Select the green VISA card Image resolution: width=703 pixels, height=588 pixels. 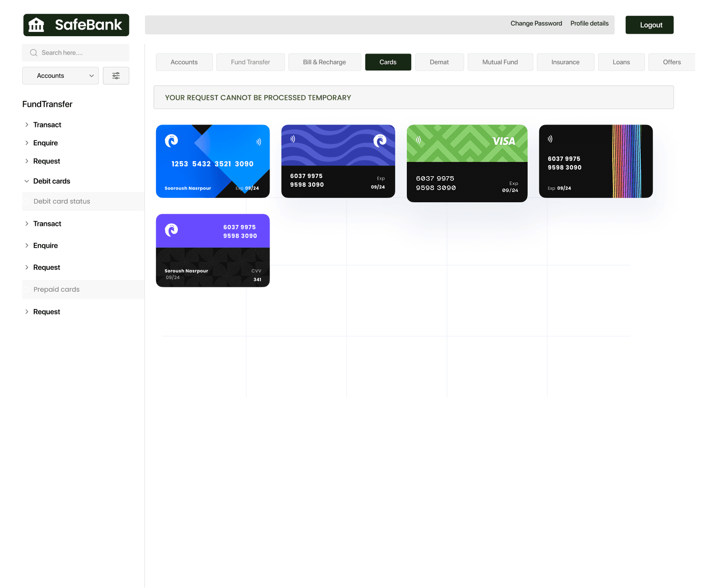pos(467,164)
